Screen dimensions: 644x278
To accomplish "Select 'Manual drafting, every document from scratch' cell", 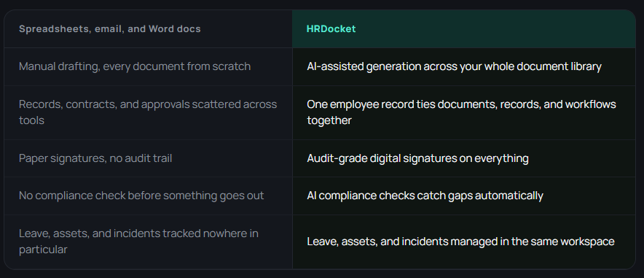I will point(149,66).
